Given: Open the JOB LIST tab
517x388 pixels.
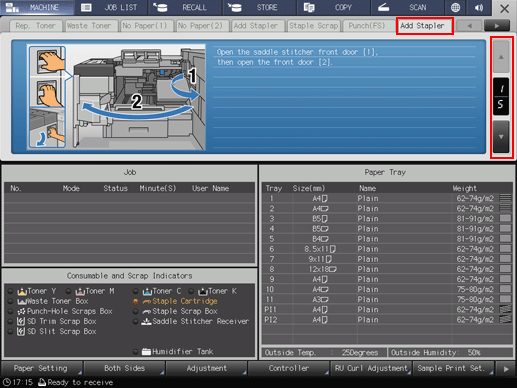Looking at the screenshot, I should click(111, 7).
